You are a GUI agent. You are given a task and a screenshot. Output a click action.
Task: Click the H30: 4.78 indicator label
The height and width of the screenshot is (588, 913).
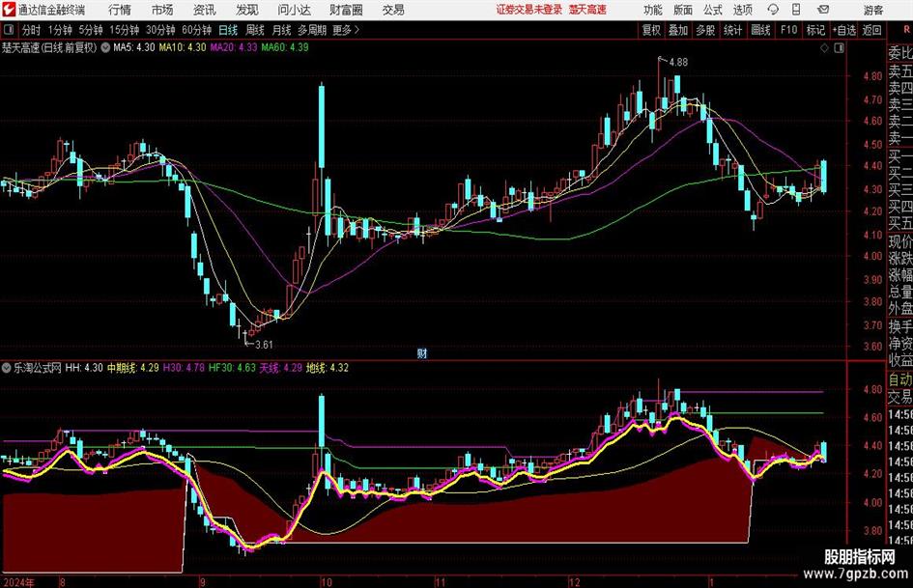pos(184,368)
